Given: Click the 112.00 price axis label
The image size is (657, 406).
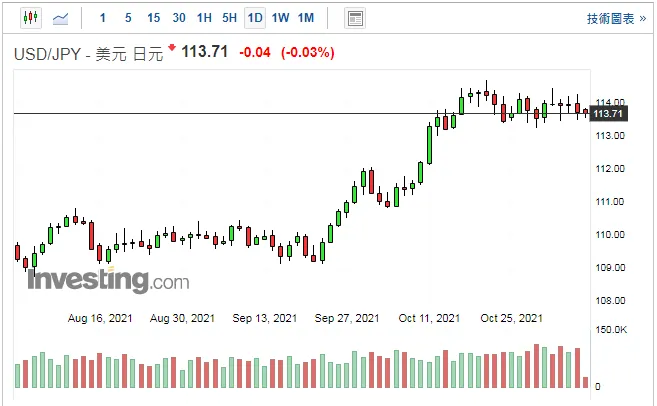Looking at the screenshot, I should pos(610,169).
